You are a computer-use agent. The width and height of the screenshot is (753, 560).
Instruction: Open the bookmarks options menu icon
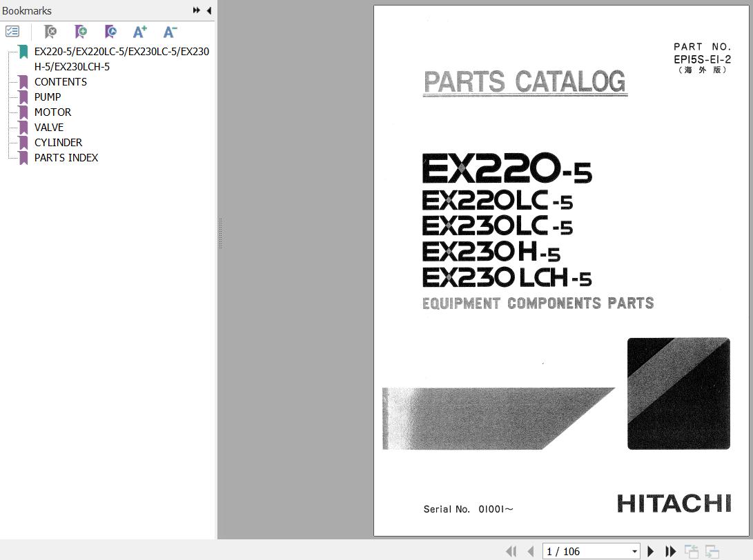click(x=12, y=32)
